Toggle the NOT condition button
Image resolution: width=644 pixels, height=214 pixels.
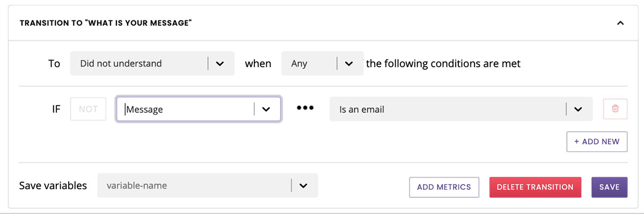click(88, 109)
